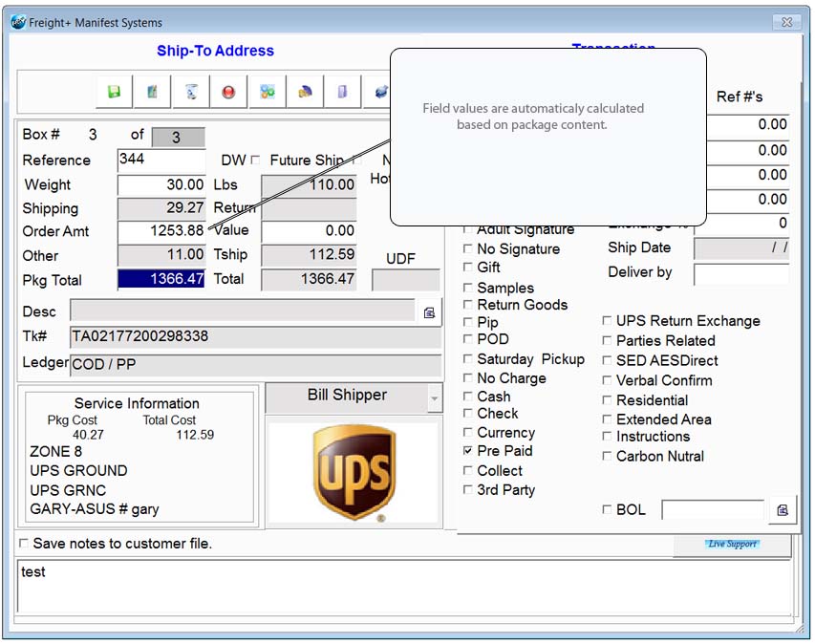Uncheck the Pre Paid option
Viewport: 815px width, 644px height.
tap(469, 451)
